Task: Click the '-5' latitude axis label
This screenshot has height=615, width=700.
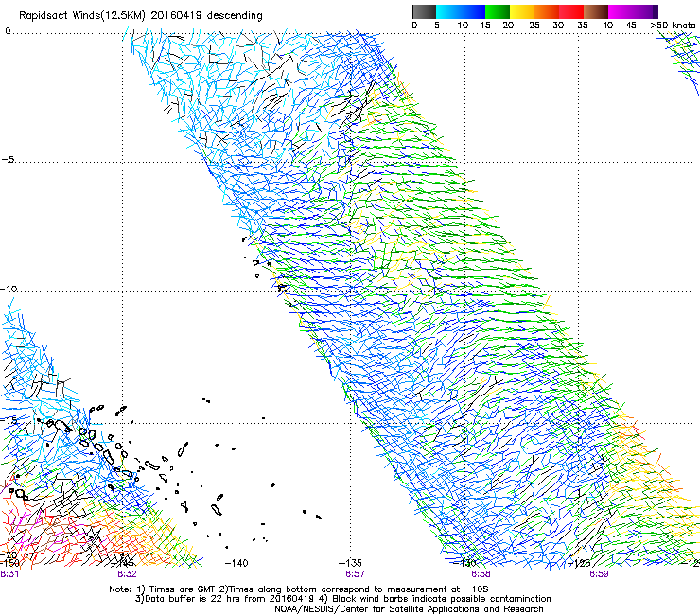Action: click(8, 159)
